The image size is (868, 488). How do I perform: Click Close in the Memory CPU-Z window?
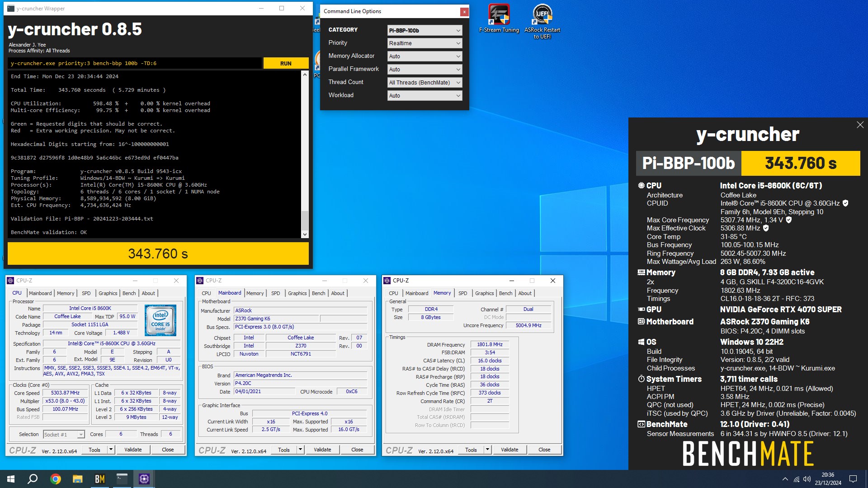[x=544, y=450]
